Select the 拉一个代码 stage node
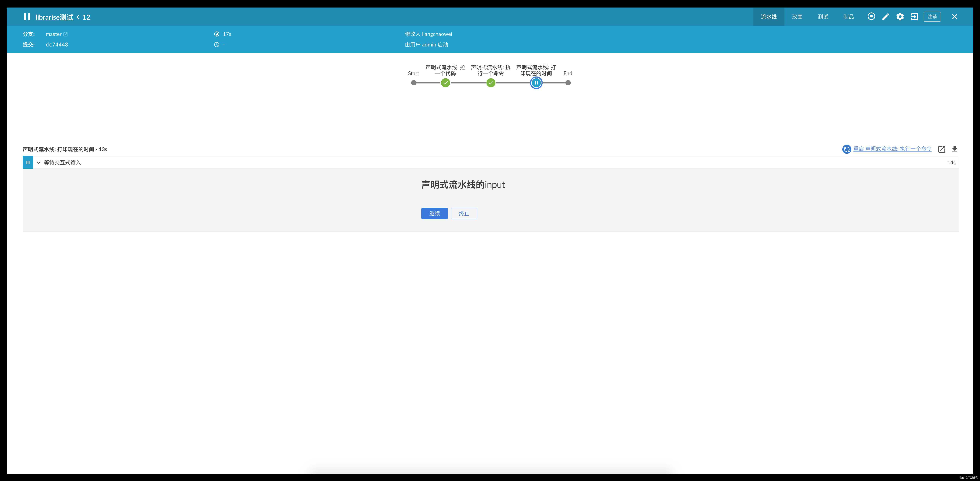The width and height of the screenshot is (980, 481). coord(446,83)
